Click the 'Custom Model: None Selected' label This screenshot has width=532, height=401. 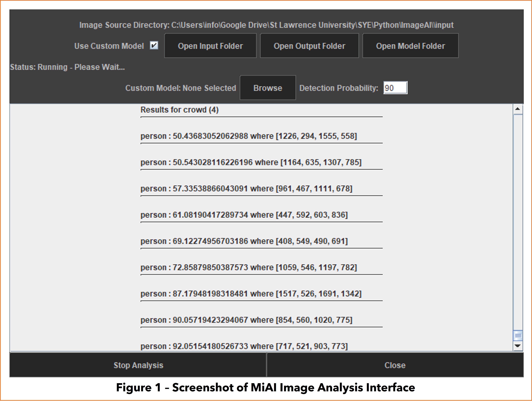click(x=181, y=88)
